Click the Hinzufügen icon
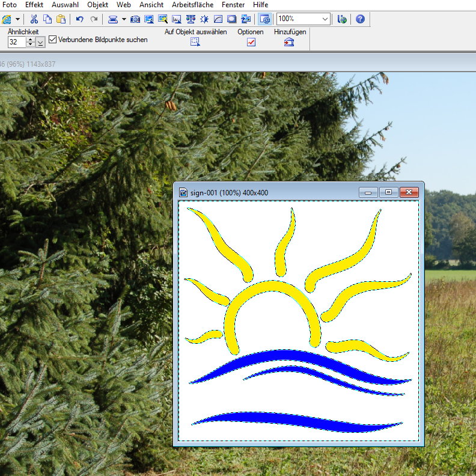The width and height of the screenshot is (476, 476). (x=289, y=42)
